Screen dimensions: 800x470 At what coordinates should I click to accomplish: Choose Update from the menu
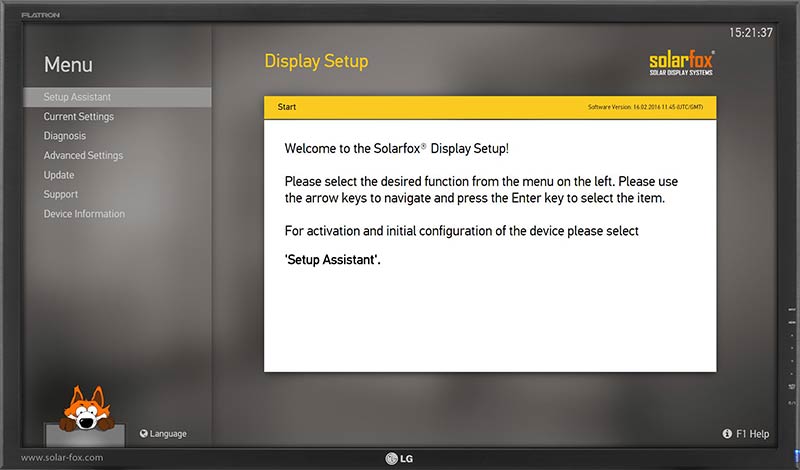[59, 175]
